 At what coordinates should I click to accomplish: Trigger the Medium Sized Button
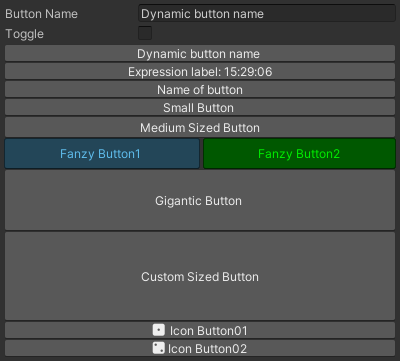(200, 127)
